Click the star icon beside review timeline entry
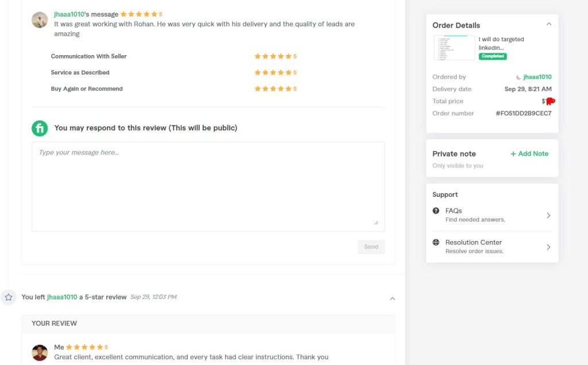588x365 pixels. tap(8, 297)
